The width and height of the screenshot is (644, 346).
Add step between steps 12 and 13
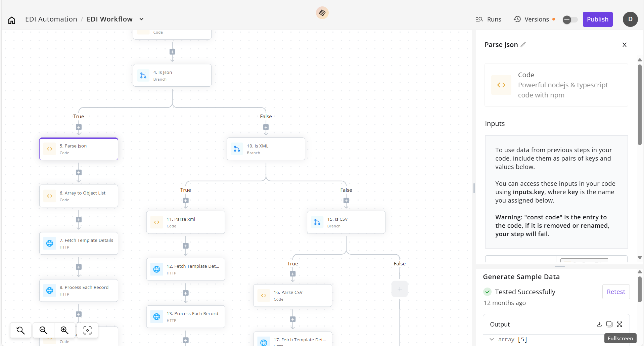click(x=186, y=293)
